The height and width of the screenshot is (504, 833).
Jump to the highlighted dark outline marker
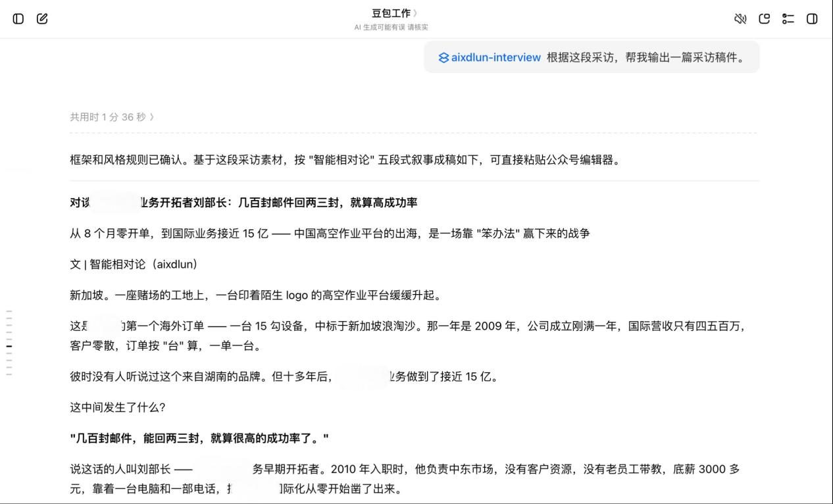point(9,346)
